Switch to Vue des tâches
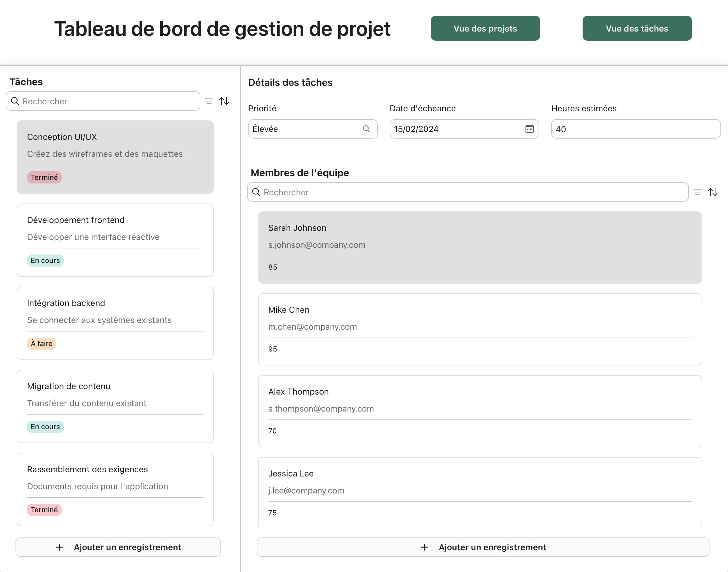The image size is (728, 572). pos(637,29)
